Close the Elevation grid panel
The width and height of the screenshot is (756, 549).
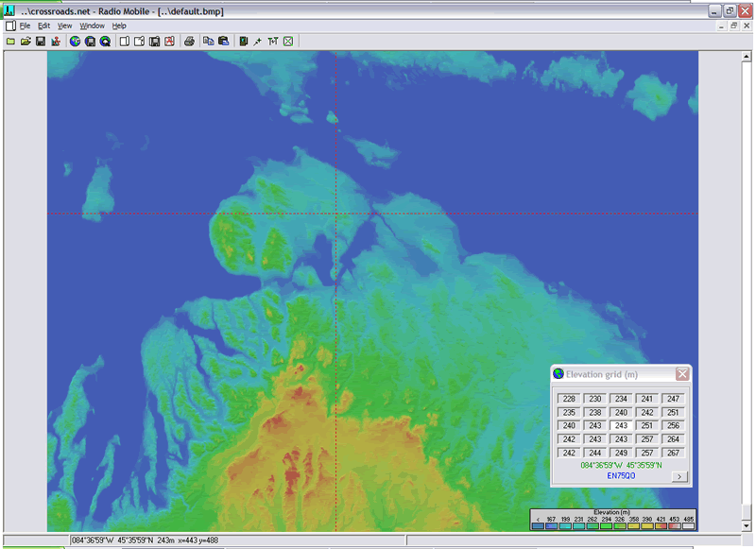click(682, 374)
